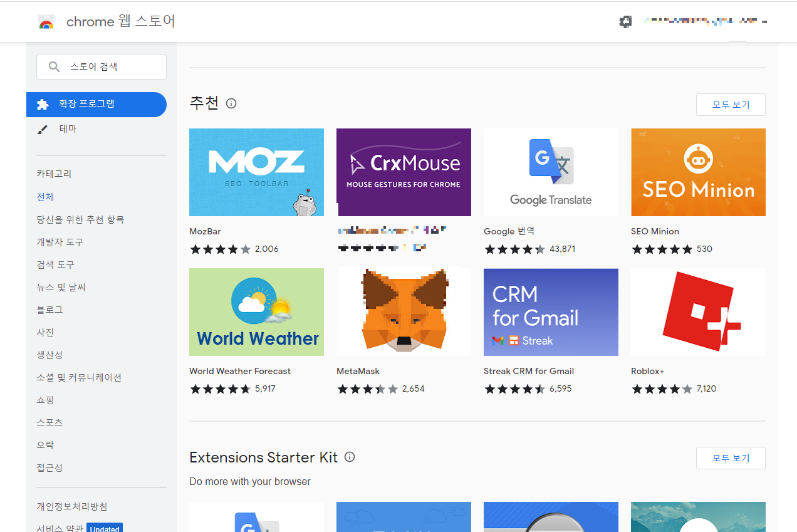Choose the 검색 도구 category

click(55, 264)
